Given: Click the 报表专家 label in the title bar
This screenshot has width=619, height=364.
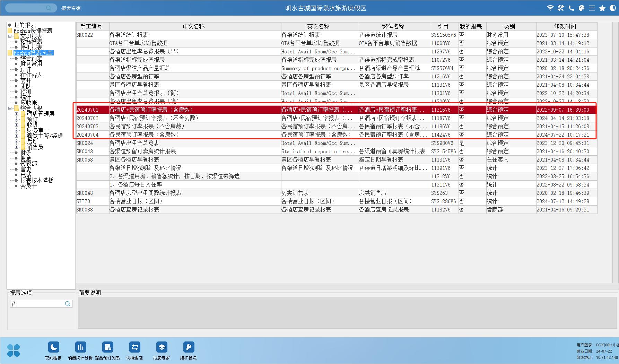Looking at the screenshot, I should [71, 8].
